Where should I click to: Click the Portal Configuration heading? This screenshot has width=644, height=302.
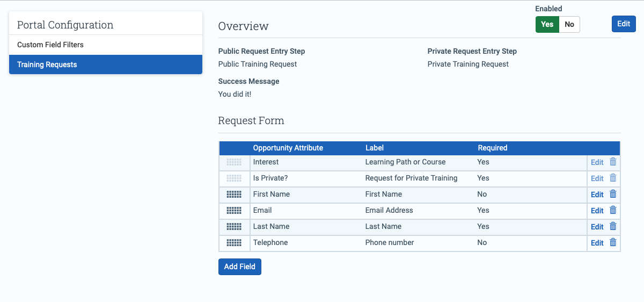[65, 25]
